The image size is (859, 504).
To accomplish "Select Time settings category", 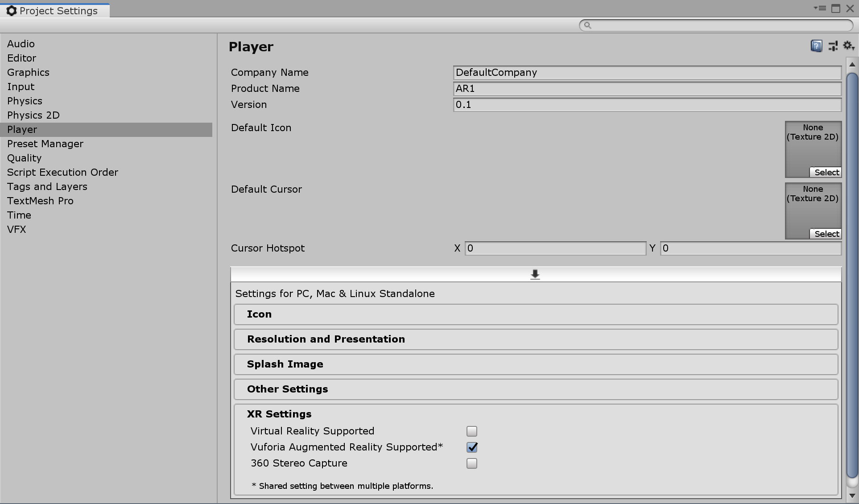I will pyautogui.click(x=106, y=215).
